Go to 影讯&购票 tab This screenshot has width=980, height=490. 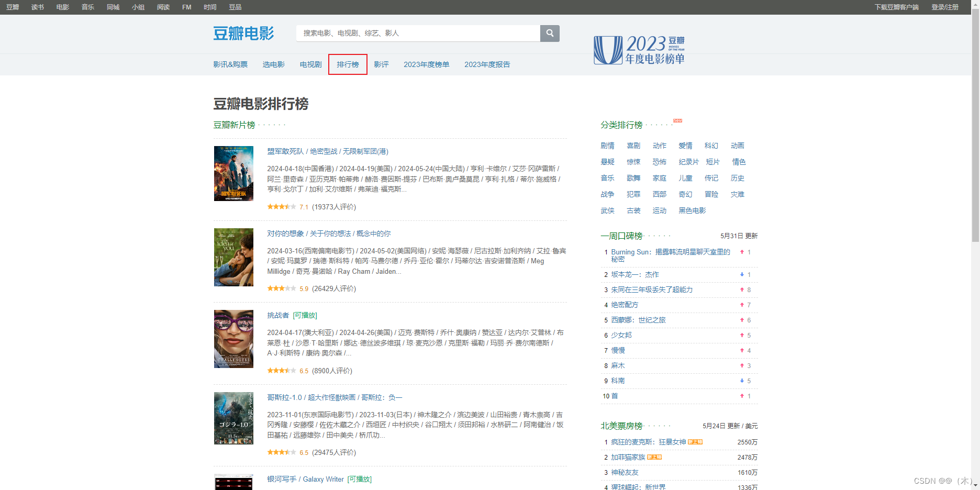tap(230, 64)
